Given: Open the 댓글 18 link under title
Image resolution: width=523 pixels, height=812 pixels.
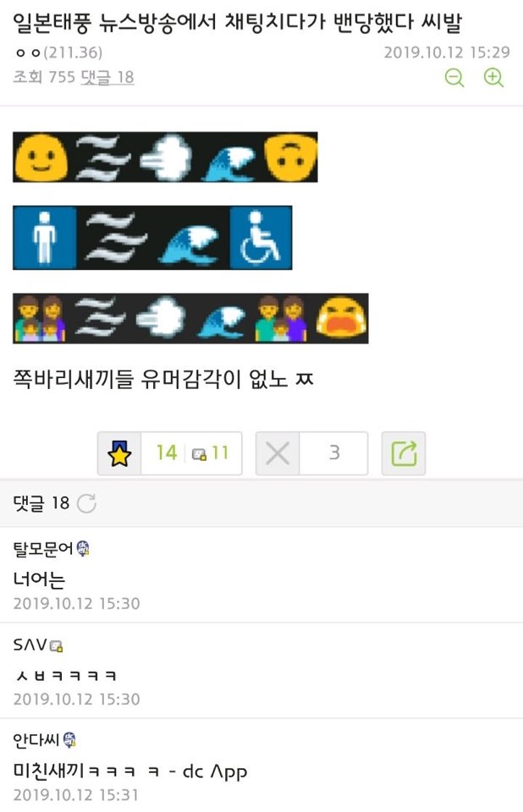Looking at the screenshot, I should tap(107, 77).
